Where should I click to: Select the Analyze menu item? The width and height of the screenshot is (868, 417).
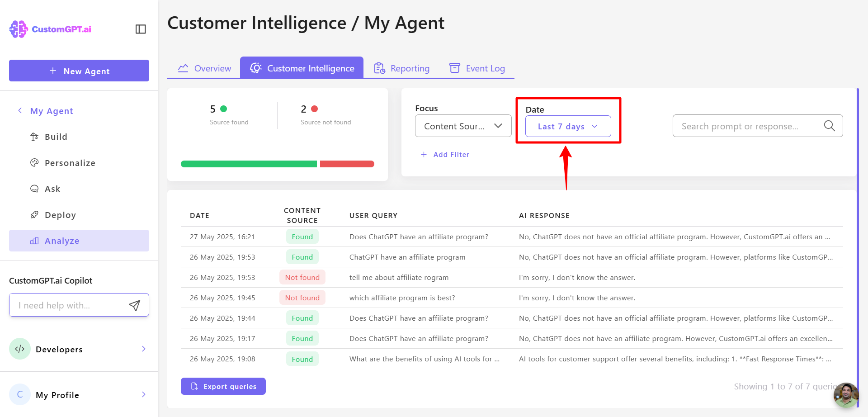tap(79, 241)
